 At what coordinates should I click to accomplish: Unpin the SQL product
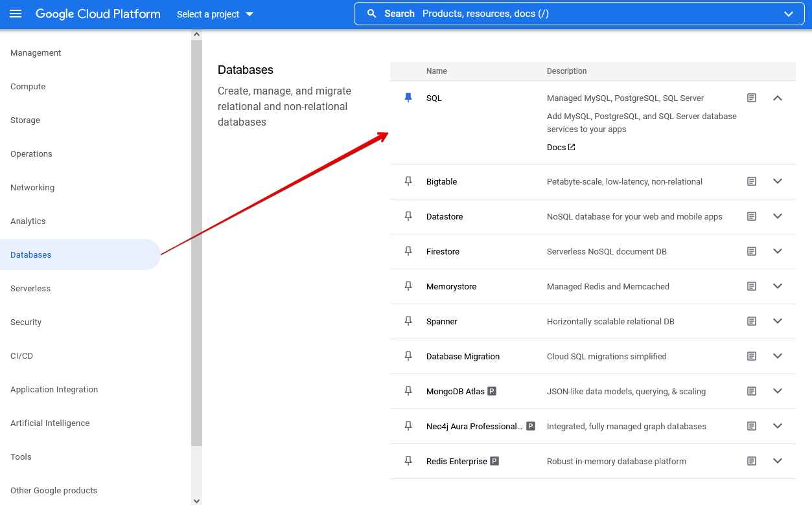408,98
